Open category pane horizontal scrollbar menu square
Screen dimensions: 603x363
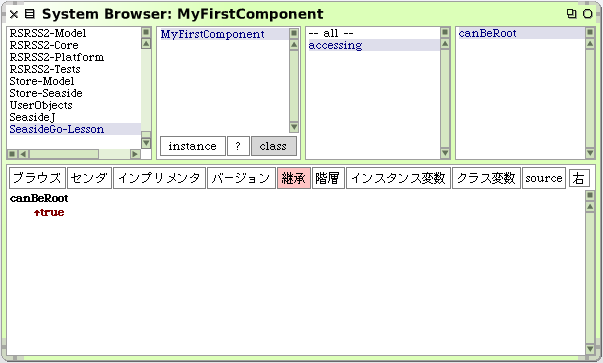coord(12,154)
